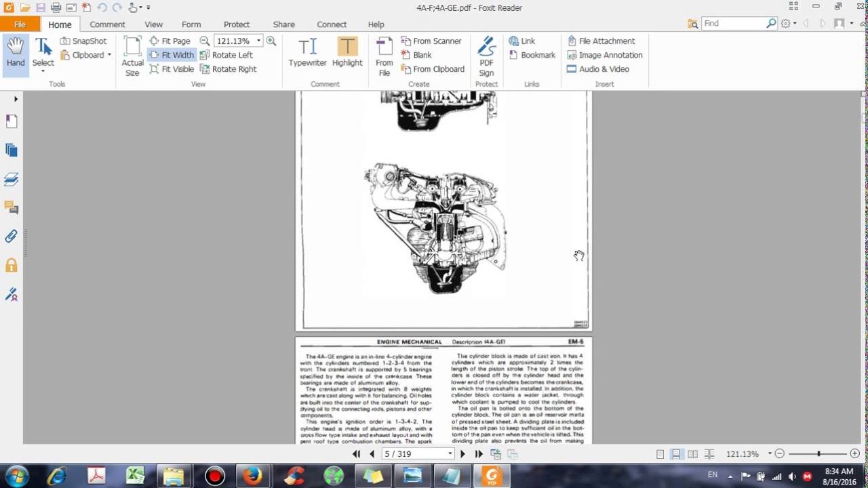Undo the last action
This screenshot has width=868, height=488.
[x=102, y=7]
